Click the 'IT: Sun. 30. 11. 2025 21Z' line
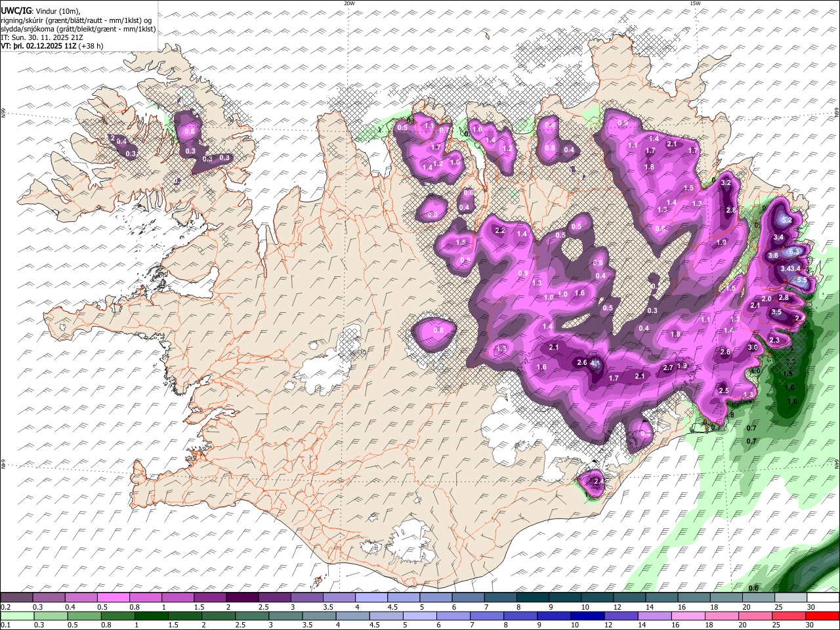 (41, 37)
